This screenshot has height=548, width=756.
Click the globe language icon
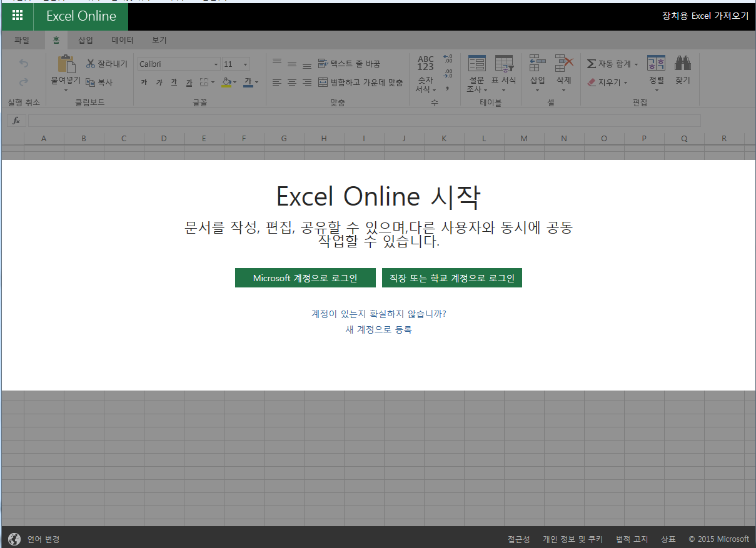[14, 539]
